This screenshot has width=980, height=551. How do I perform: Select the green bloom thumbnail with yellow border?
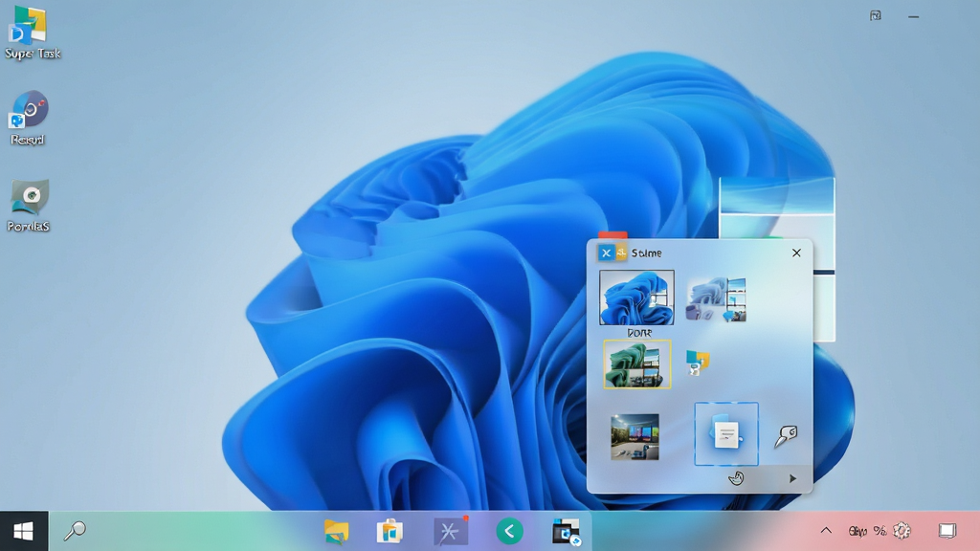coord(636,364)
